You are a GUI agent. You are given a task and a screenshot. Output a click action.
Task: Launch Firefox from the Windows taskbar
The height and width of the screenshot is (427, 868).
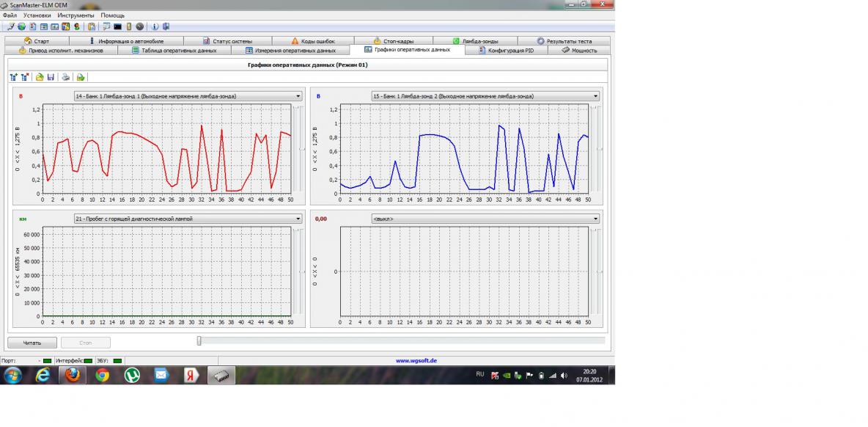pyautogui.click(x=72, y=375)
